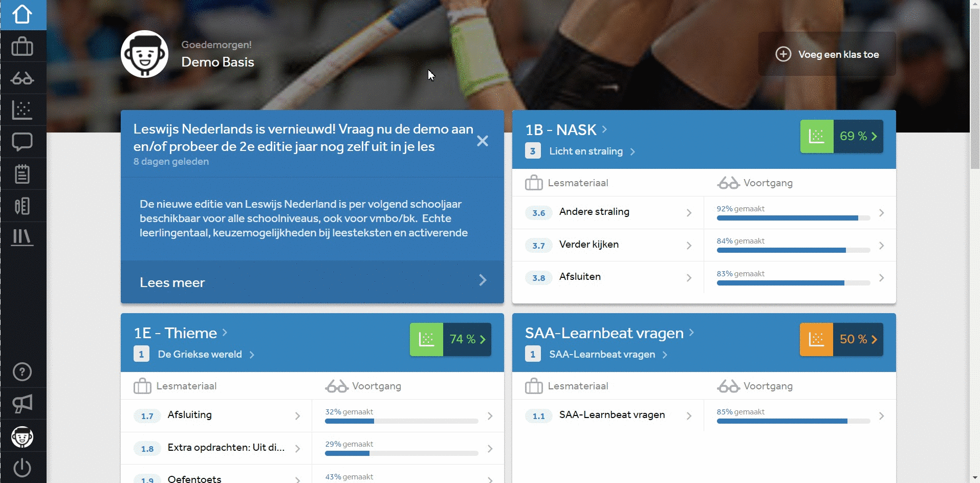The width and height of the screenshot is (980, 483).
Task: Expand chevron next to lesson 1.1 SAA-Learnbeat vragen
Action: pyautogui.click(x=689, y=416)
